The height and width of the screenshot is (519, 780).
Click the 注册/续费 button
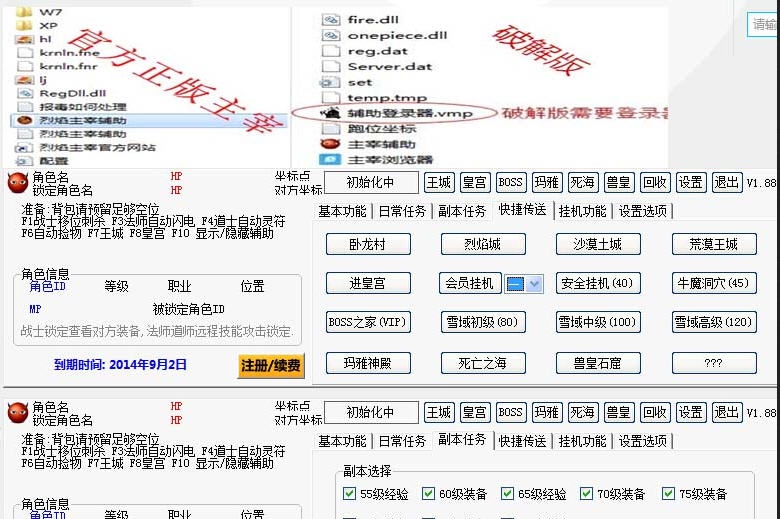tap(271, 366)
